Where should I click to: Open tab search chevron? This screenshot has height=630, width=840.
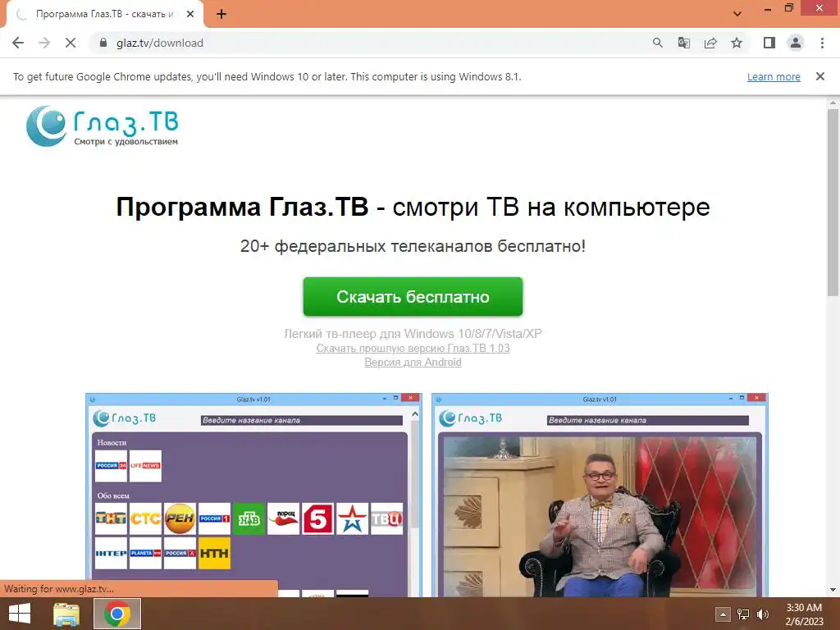tap(737, 14)
